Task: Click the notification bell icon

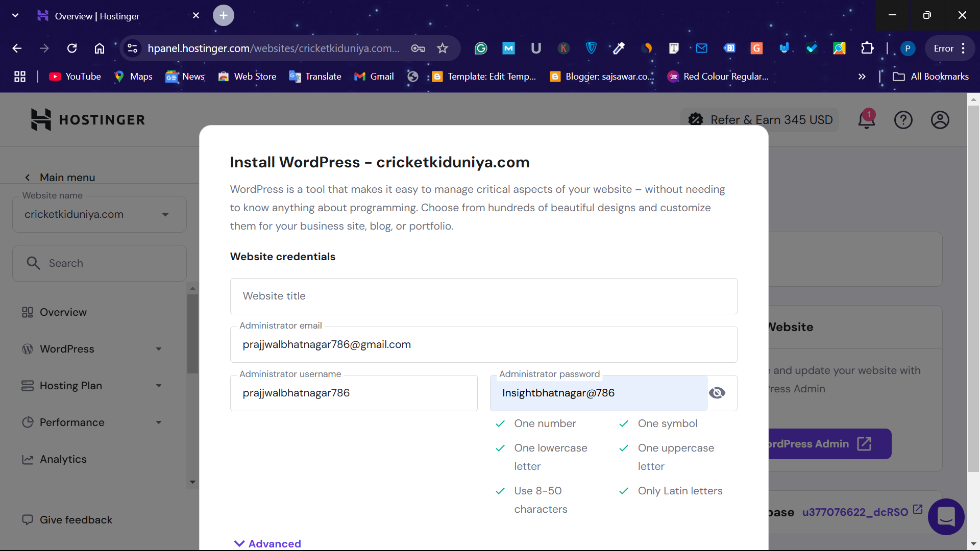Action: tap(866, 120)
